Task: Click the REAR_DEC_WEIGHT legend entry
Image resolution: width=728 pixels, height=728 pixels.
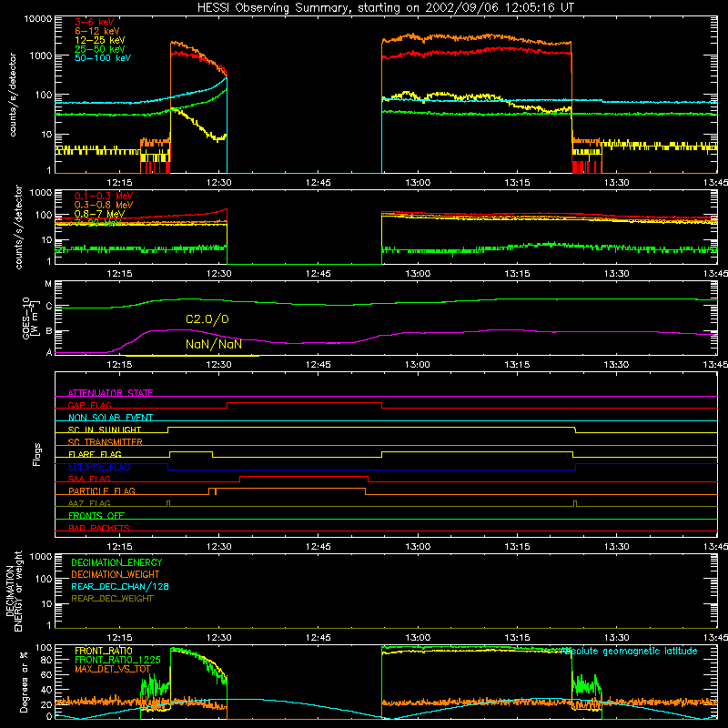Action: pyautogui.click(x=112, y=599)
